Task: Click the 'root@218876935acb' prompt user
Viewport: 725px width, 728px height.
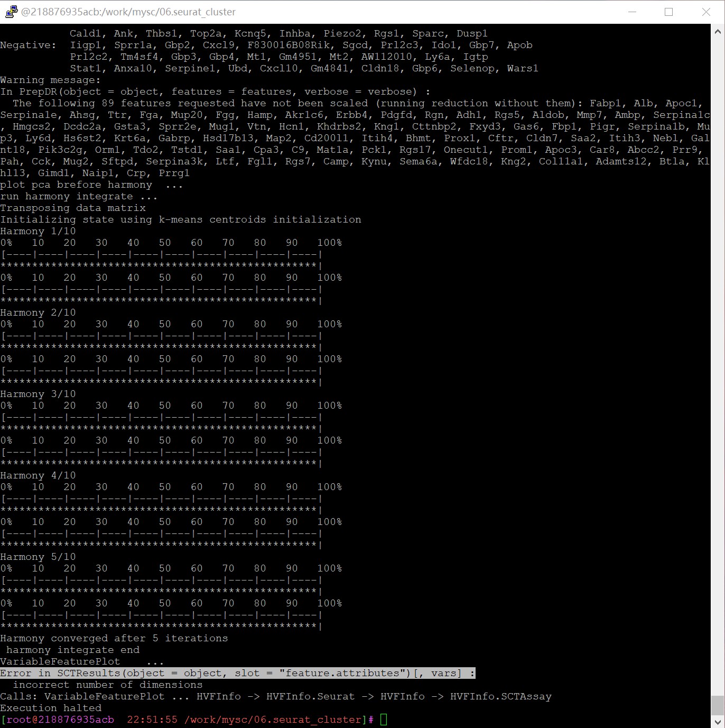Action: click(x=60, y=720)
